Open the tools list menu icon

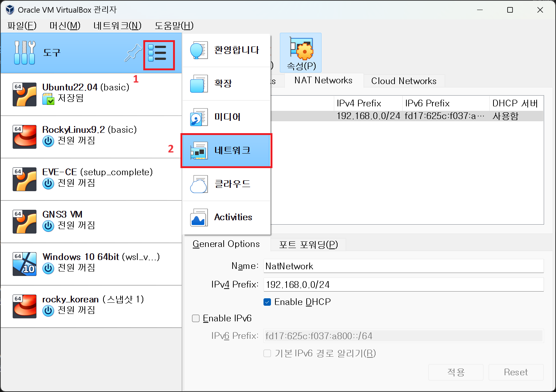click(x=157, y=53)
